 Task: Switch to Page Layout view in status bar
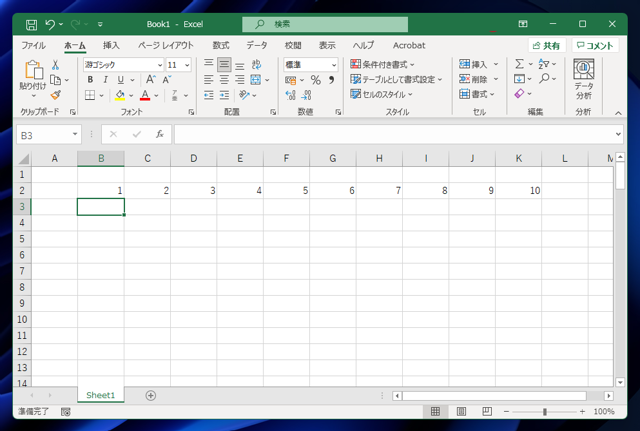pyautogui.click(x=461, y=411)
